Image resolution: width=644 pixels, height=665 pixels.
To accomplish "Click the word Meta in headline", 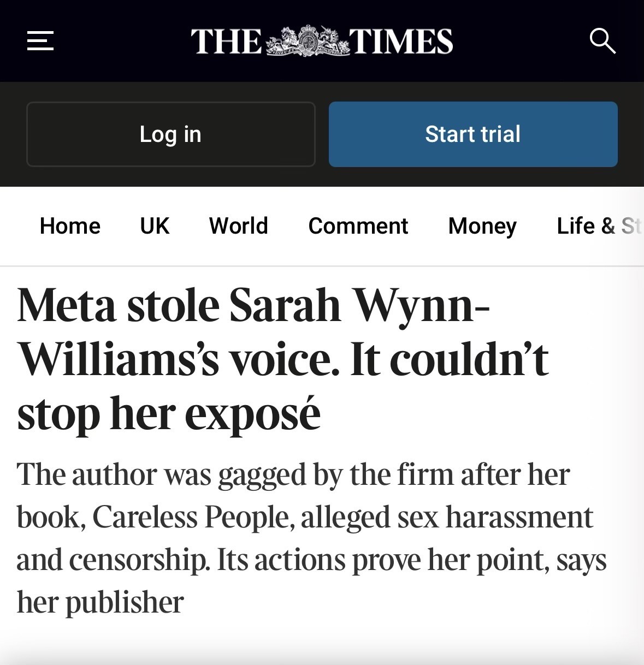I will coord(67,306).
